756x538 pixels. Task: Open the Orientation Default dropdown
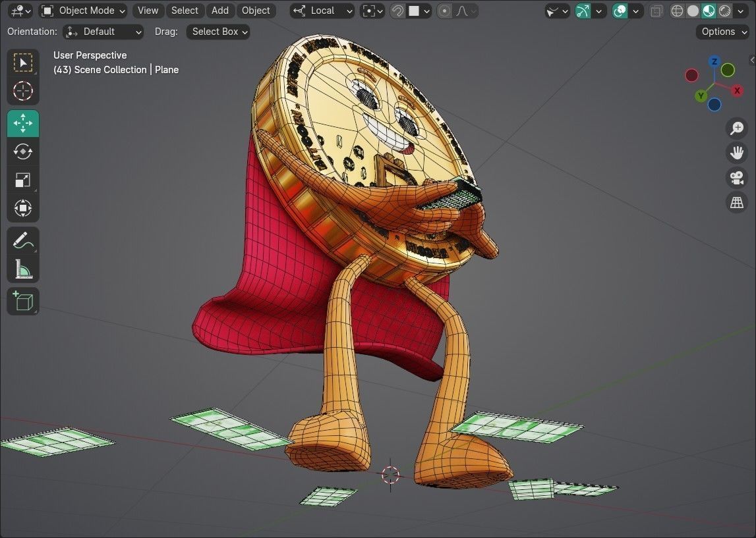pos(103,32)
